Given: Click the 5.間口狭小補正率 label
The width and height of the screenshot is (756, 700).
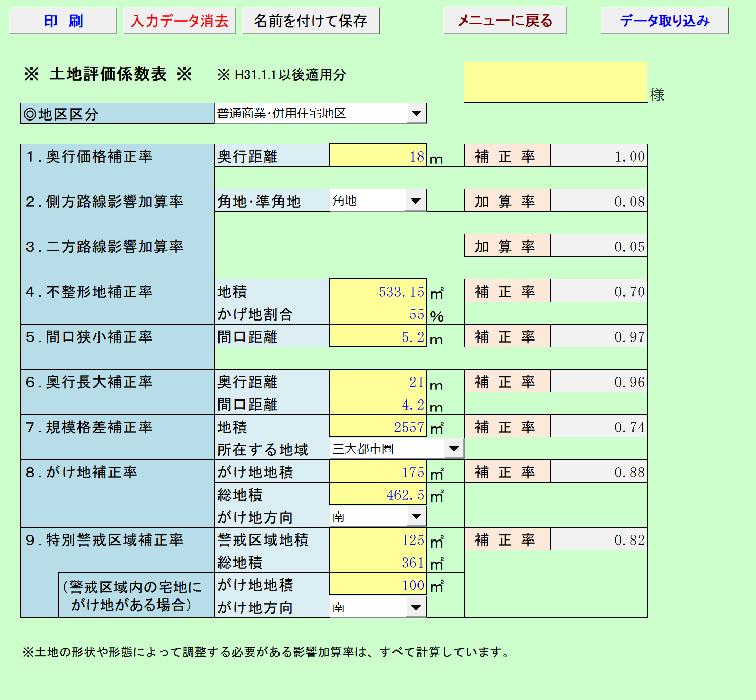Looking at the screenshot, I should click(89, 337).
